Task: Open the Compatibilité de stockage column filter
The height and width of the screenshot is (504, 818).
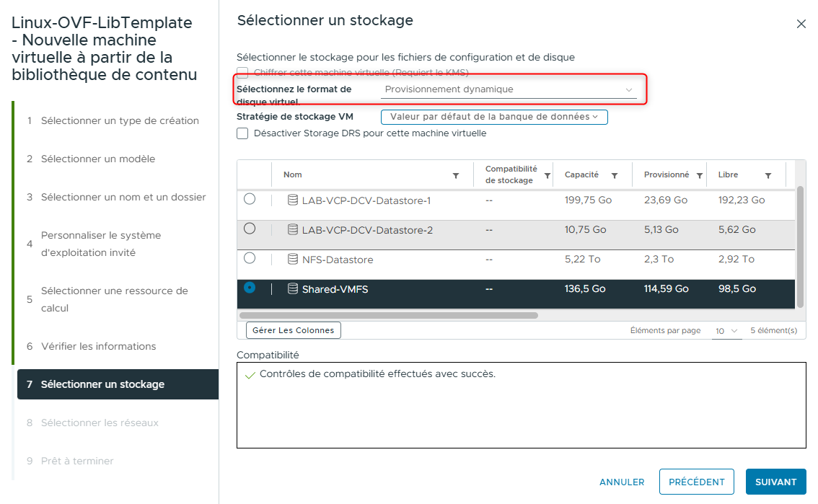Action: 547,174
